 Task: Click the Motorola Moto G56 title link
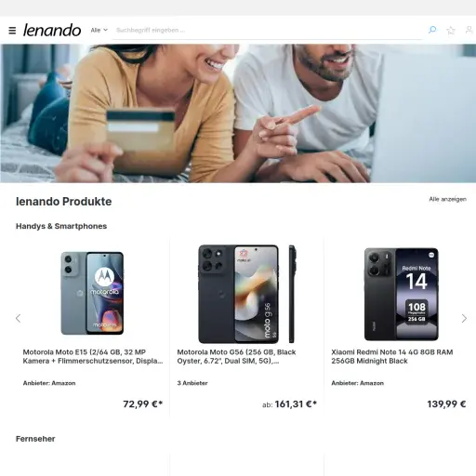point(236,356)
